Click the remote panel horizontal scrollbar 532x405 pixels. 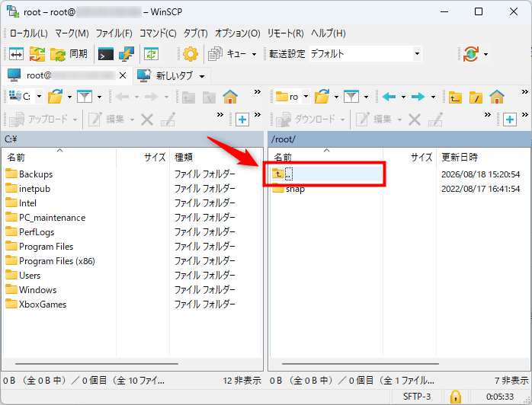[x=361, y=364]
